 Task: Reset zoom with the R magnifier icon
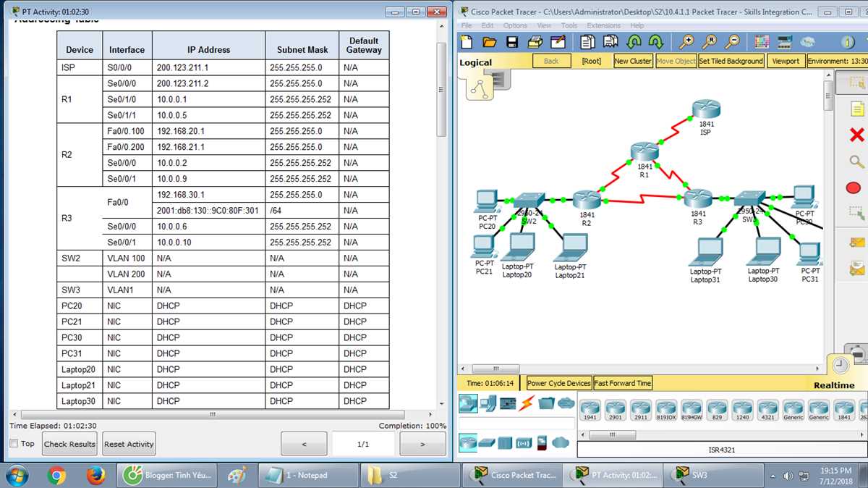[711, 42]
